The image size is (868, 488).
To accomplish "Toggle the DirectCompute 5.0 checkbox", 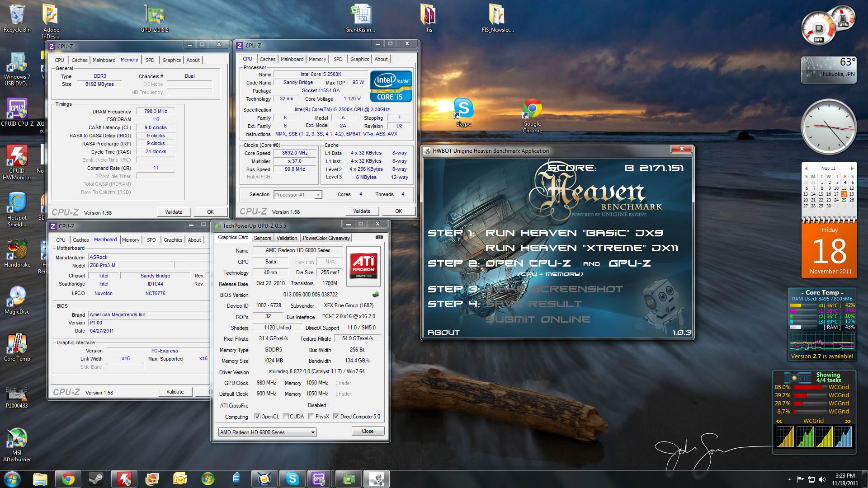I will tap(336, 417).
